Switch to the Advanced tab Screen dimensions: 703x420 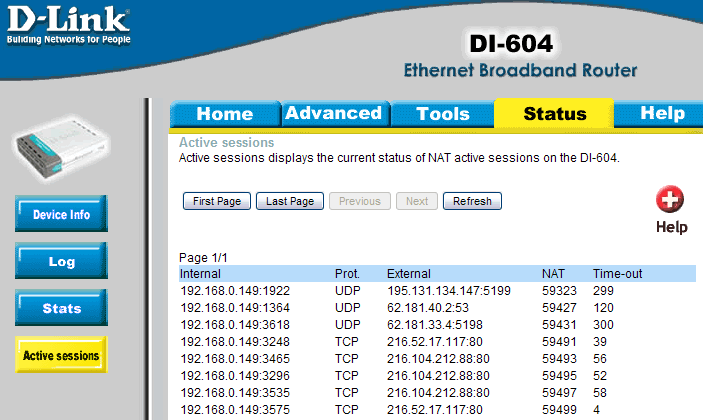click(x=334, y=113)
